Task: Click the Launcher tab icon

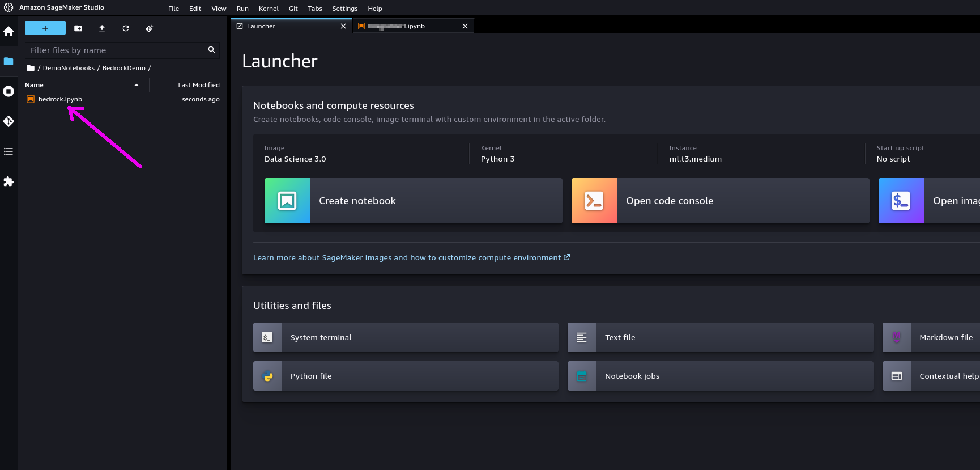Action: pyautogui.click(x=240, y=26)
